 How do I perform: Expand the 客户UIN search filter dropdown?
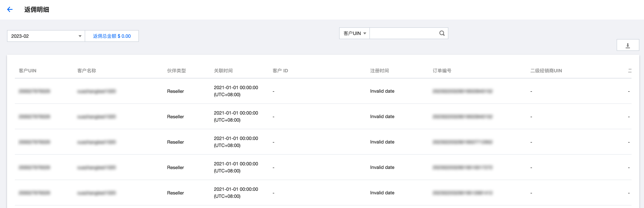tap(354, 33)
